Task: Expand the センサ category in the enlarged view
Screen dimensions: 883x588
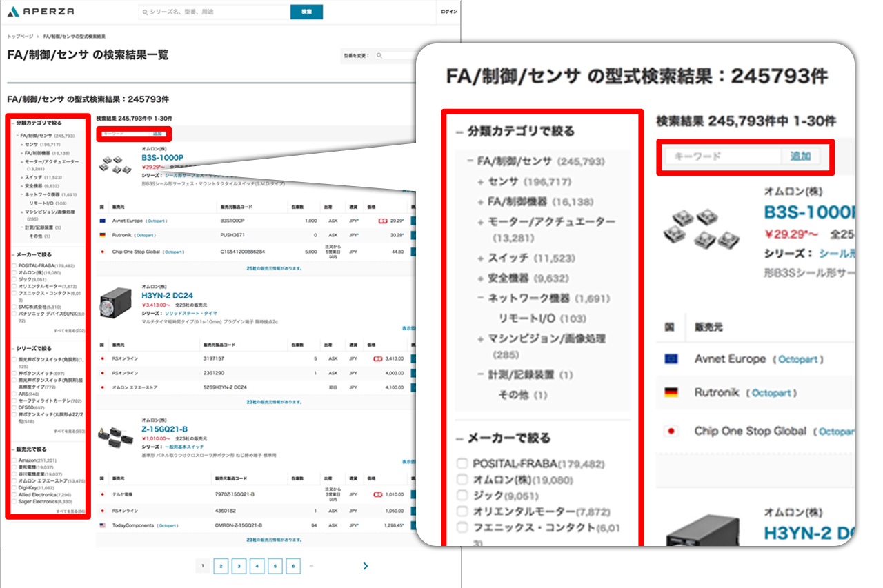Action: coord(481,182)
